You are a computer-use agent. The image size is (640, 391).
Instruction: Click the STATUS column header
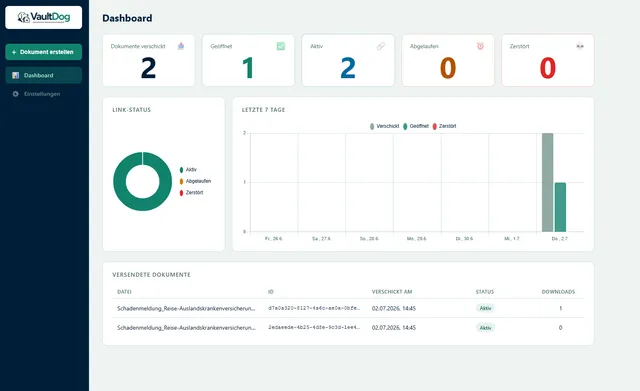tap(485, 292)
